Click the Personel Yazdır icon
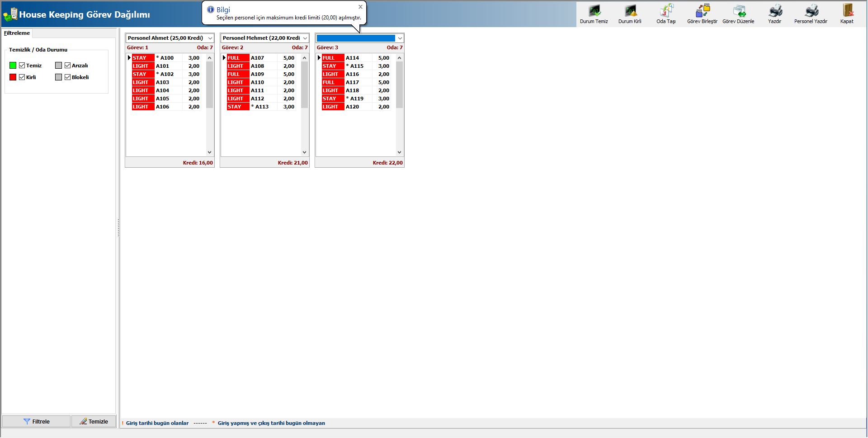This screenshot has width=868, height=438. pyautogui.click(x=811, y=11)
